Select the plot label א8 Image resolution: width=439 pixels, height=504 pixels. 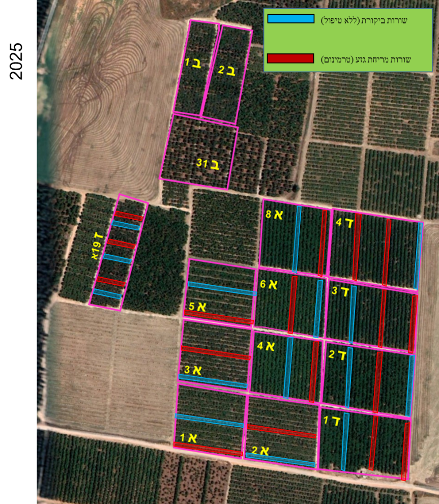pyautogui.click(x=274, y=214)
